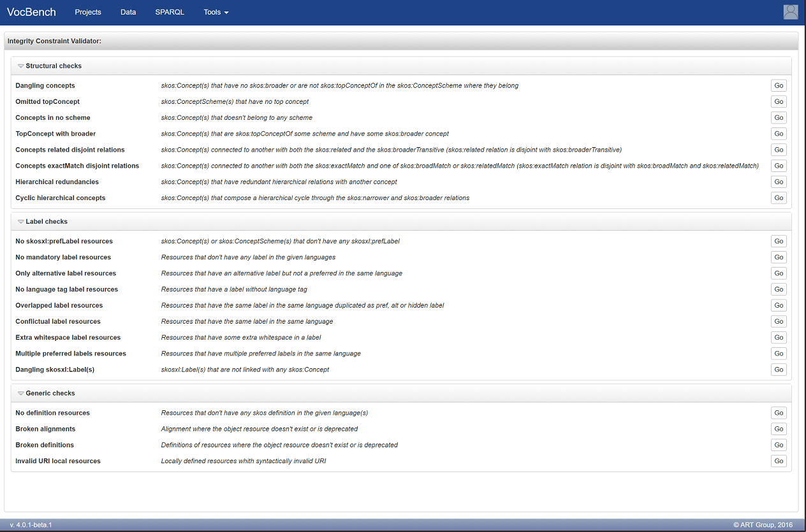Click 'Conflictual label resources' label
Screen dimensions: 806x532
(58, 321)
